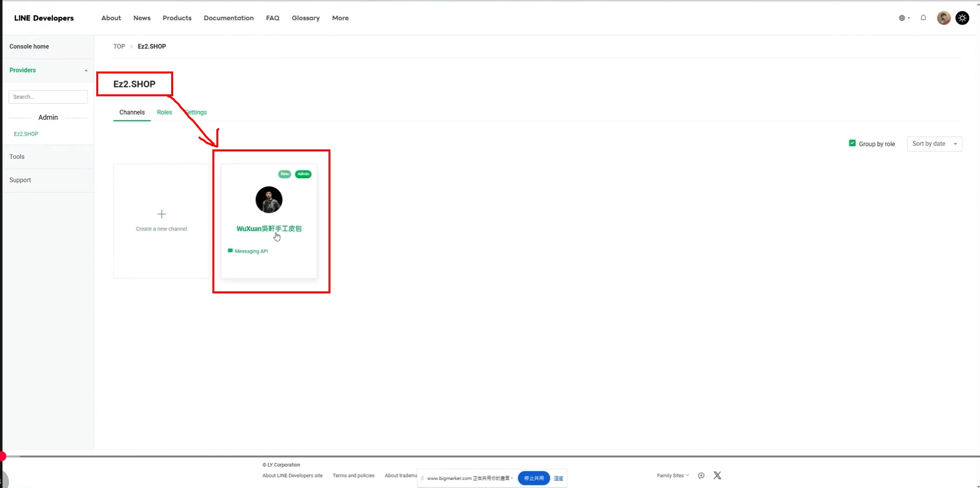This screenshot has height=488, width=980.
Task: Expand the Family Sites dropdown
Action: [x=673, y=475]
